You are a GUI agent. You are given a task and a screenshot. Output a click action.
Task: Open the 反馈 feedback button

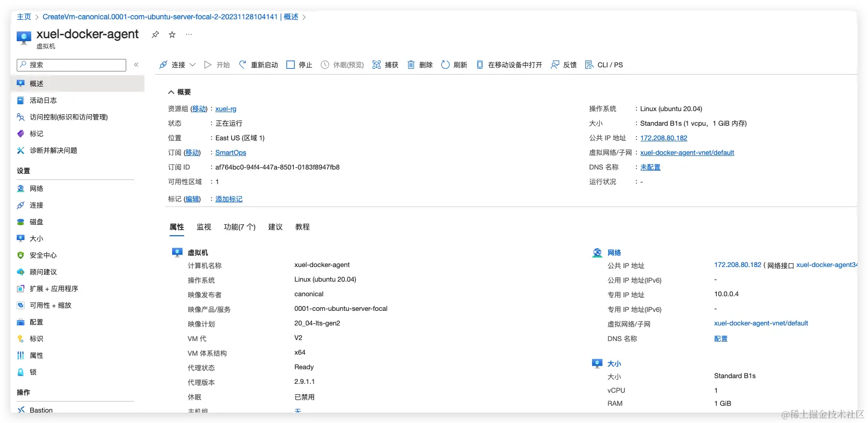[x=564, y=65]
